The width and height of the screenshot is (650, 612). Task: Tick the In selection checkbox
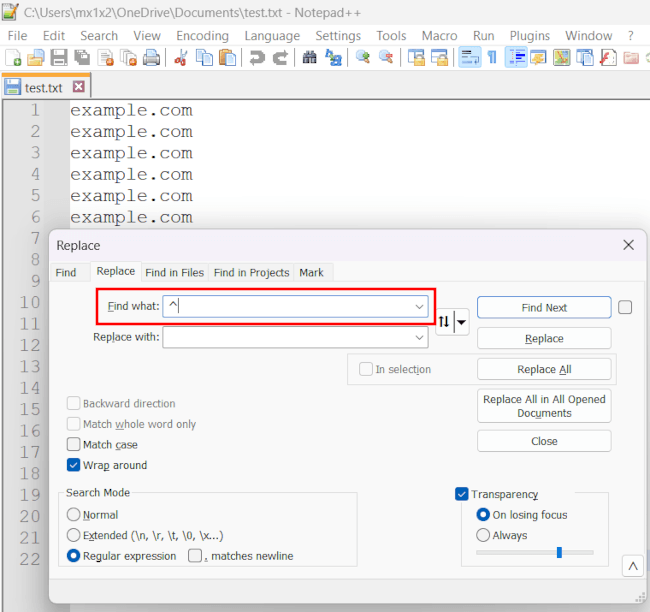[366, 369]
